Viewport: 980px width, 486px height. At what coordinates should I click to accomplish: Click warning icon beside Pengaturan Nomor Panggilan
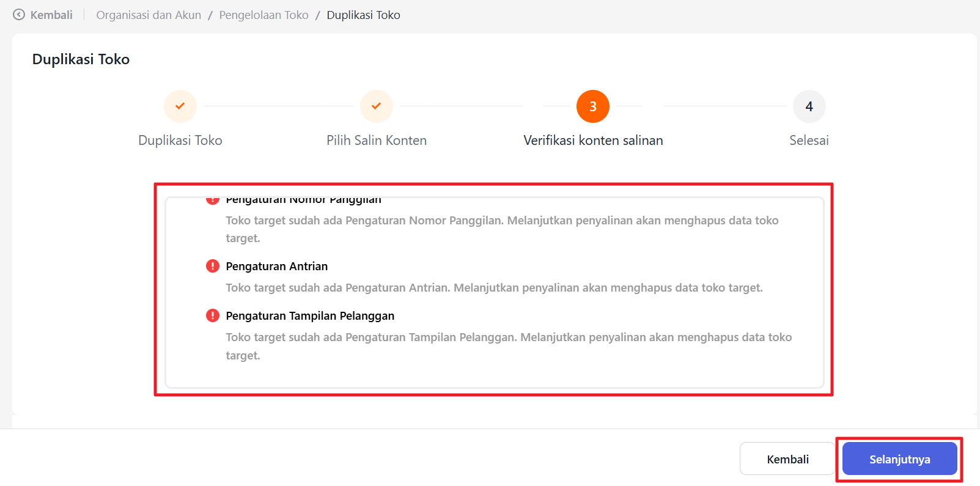coord(212,200)
